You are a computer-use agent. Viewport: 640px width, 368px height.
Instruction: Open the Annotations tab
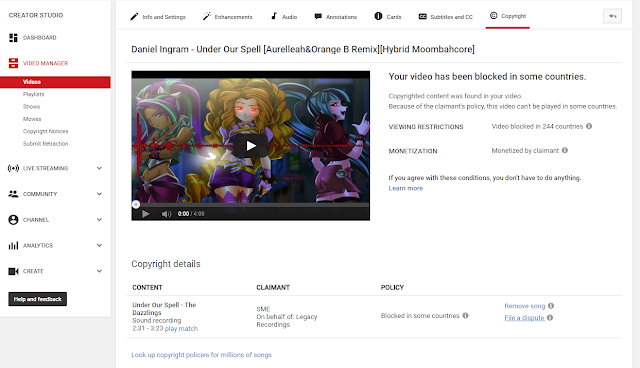336,17
